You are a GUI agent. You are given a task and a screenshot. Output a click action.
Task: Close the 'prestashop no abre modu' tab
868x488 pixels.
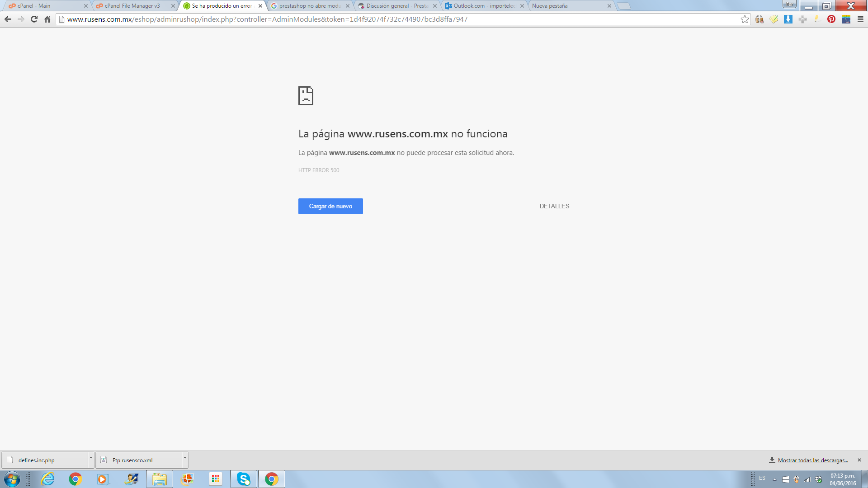point(348,6)
